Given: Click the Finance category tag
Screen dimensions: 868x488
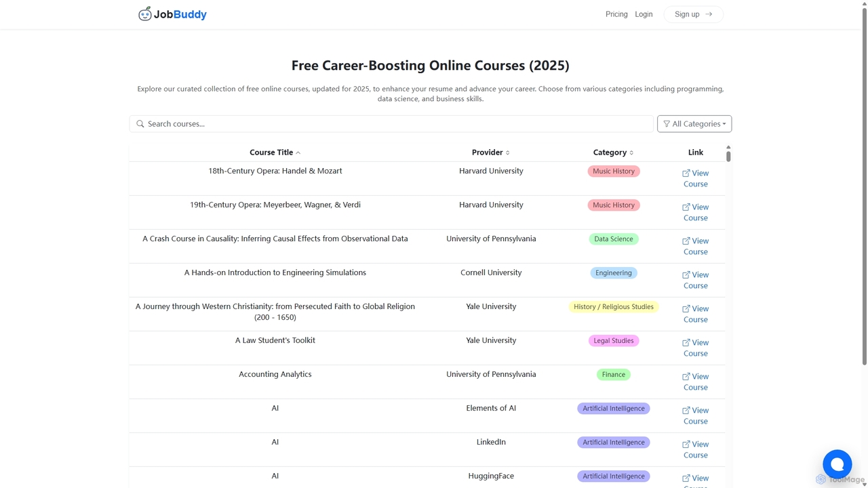Looking at the screenshot, I should coord(614,375).
